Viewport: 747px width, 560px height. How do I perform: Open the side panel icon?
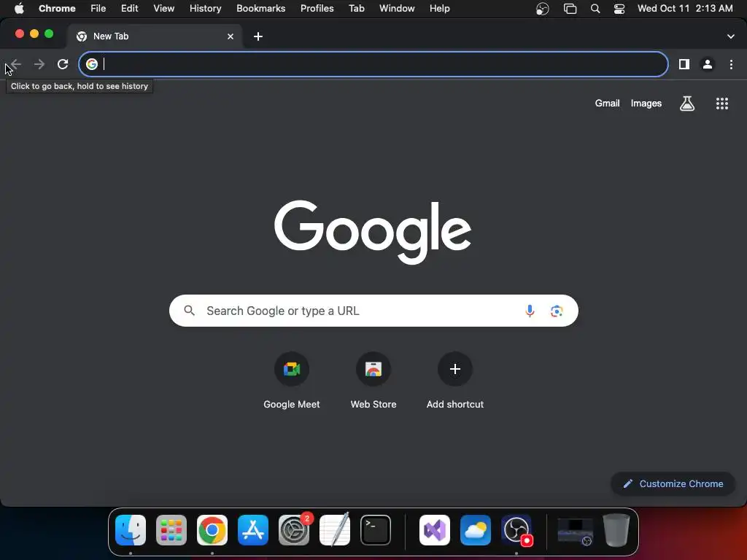pos(684,64)
